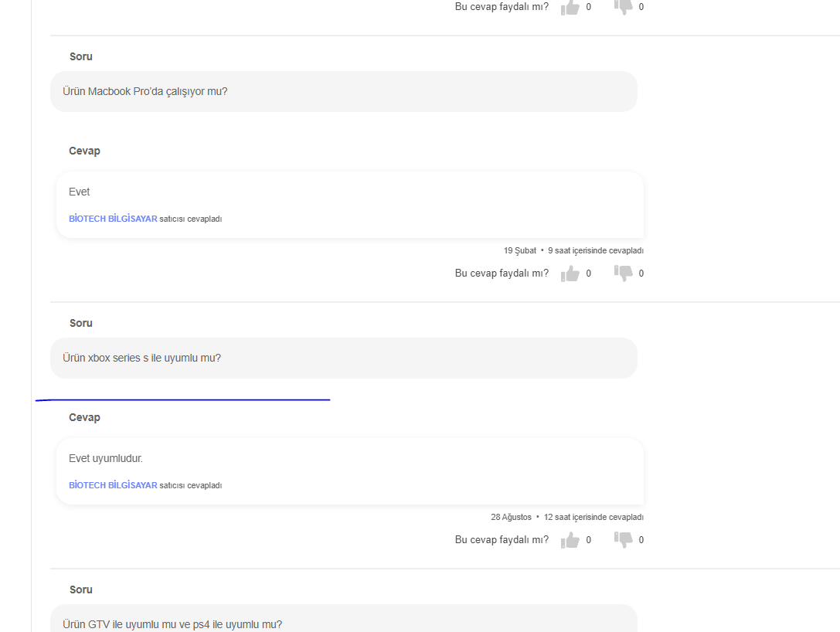Click the 'Evet uyumludur.' answer card

[350, 471]
